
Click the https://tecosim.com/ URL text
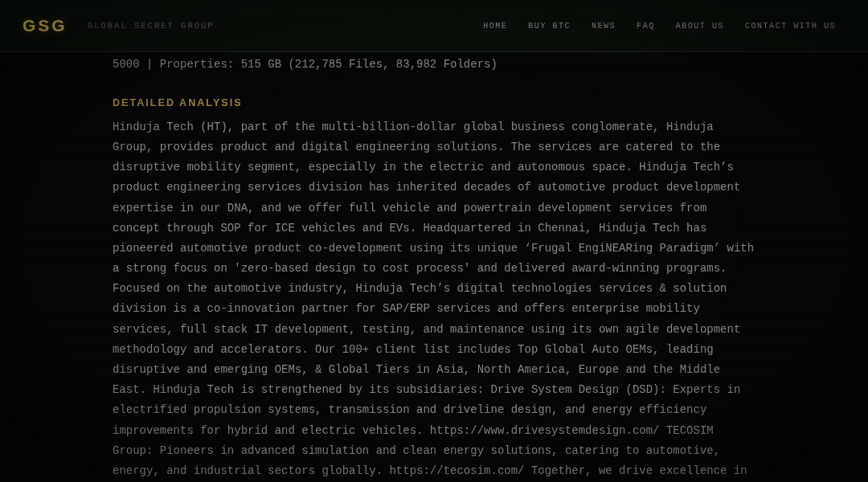(457, 471)
